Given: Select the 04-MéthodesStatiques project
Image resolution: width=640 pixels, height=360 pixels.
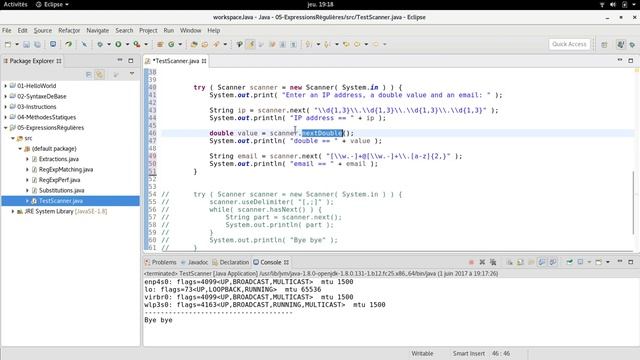Looking at the screenshot, I should 47,117.
